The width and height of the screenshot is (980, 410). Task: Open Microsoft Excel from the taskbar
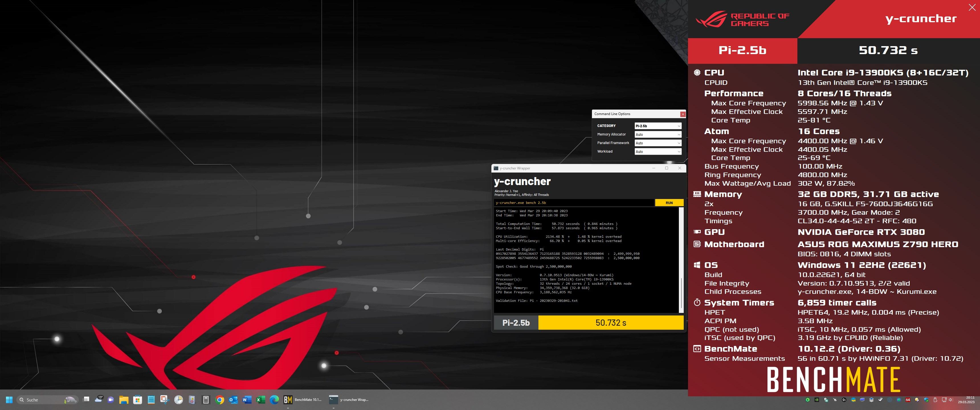coord(261,400)
